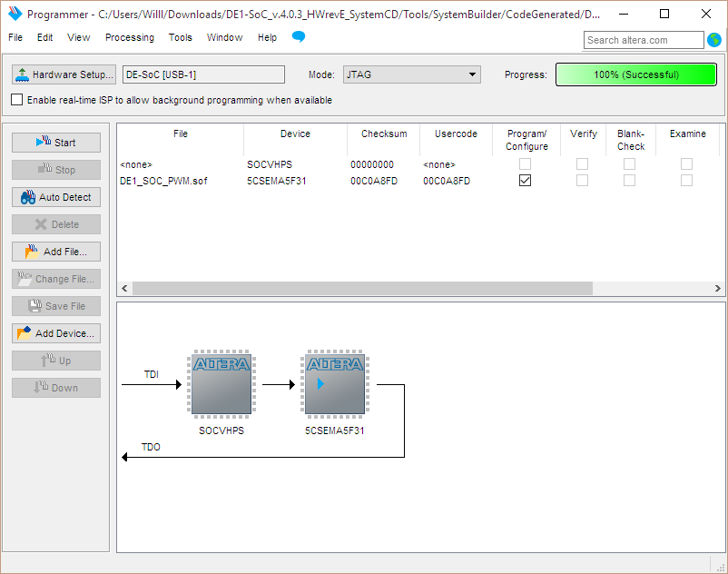Screen dimensions: 728x574
Task: Click the SOCVHPS device cell in the table
Action: click(x=270, y=164)
